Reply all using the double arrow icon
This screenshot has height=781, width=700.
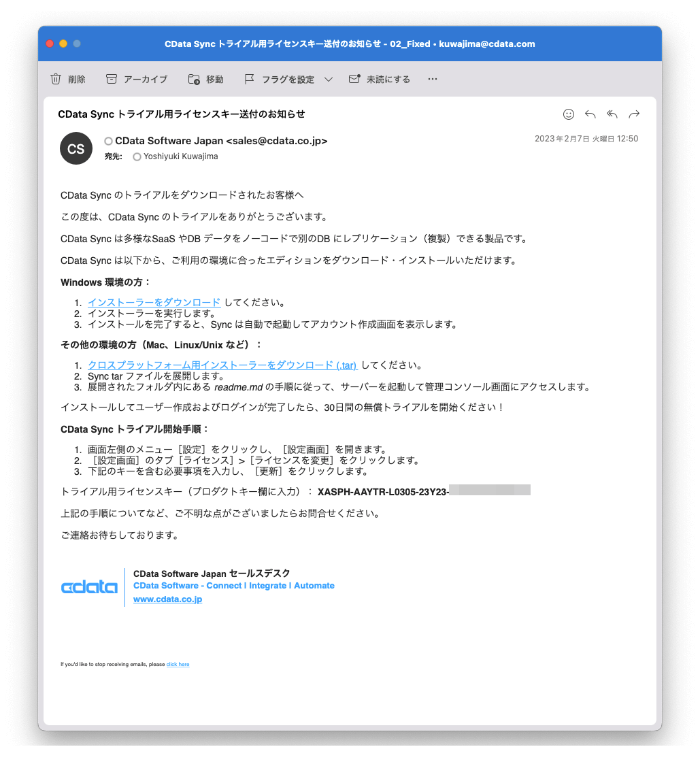[x=612, y=114]
